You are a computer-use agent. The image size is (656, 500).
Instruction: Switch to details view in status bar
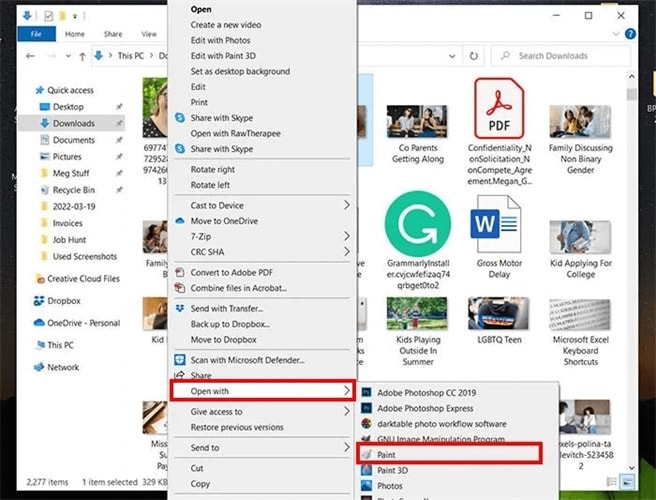(612, 482)
